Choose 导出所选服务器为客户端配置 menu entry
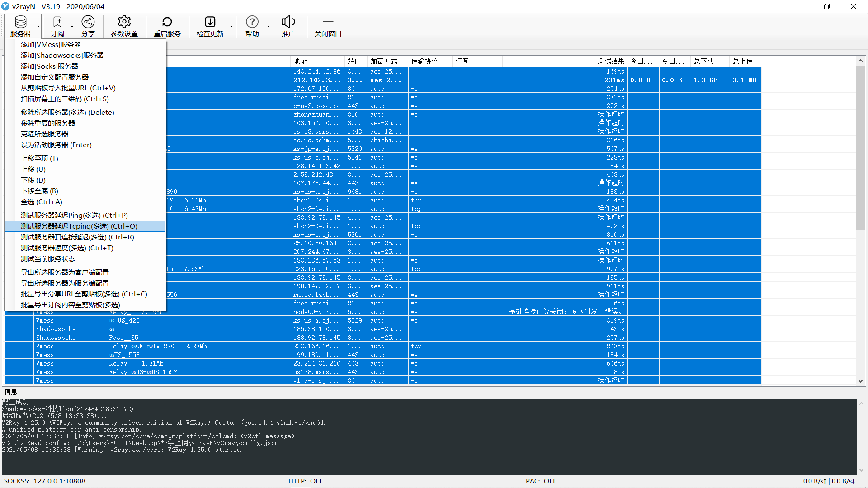This screenshot has width=868, height=488. [x=85, y=272]
